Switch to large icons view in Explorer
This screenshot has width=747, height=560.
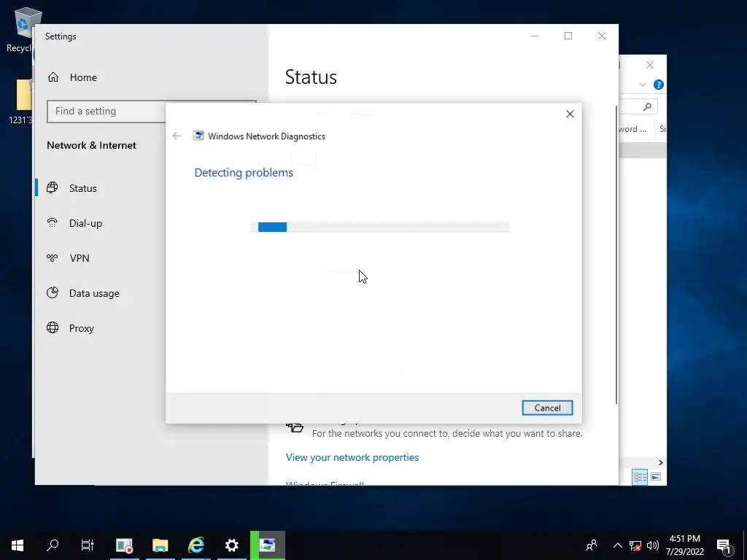[656, 477]
